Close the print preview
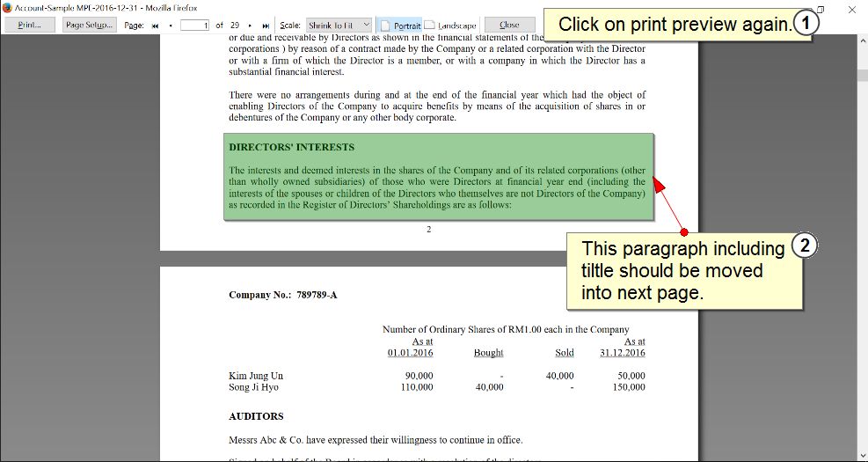 tap(509, 26)
